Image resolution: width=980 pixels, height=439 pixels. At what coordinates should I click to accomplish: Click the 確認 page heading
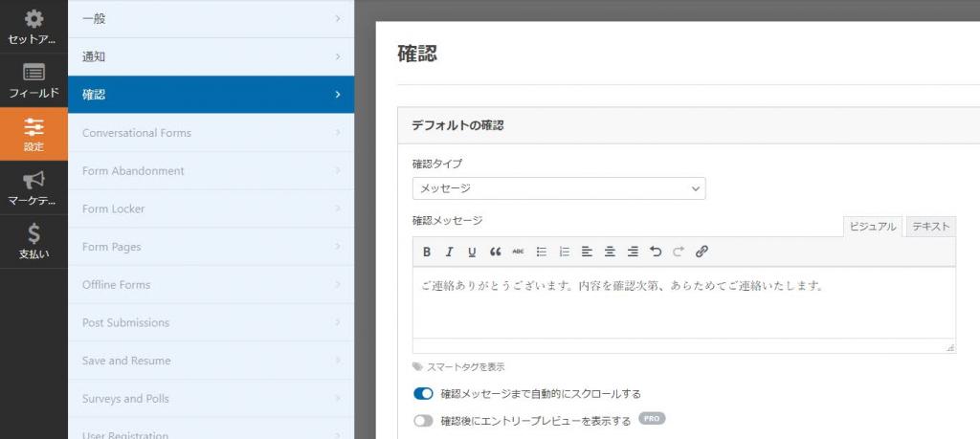coord(417,54)
